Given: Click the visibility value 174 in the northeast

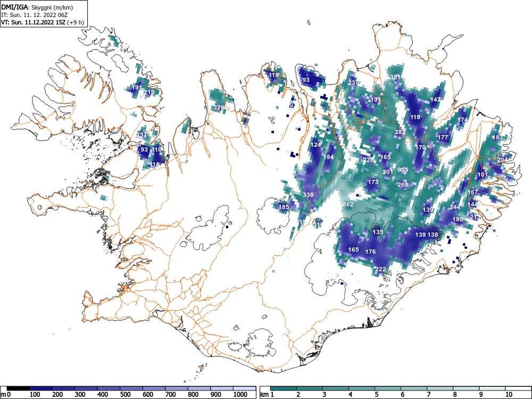Looking at the screenshot, I should point(462,120).
